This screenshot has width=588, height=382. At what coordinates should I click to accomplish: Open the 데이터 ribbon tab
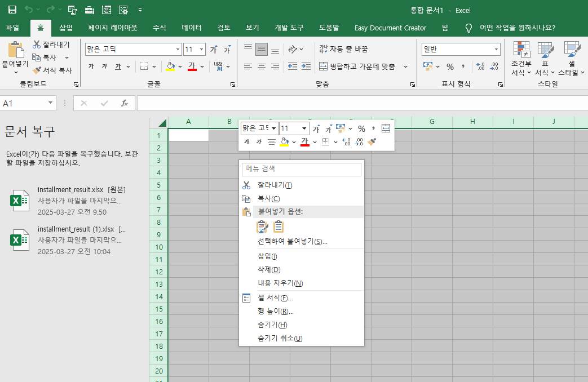[x=192, y=28]
